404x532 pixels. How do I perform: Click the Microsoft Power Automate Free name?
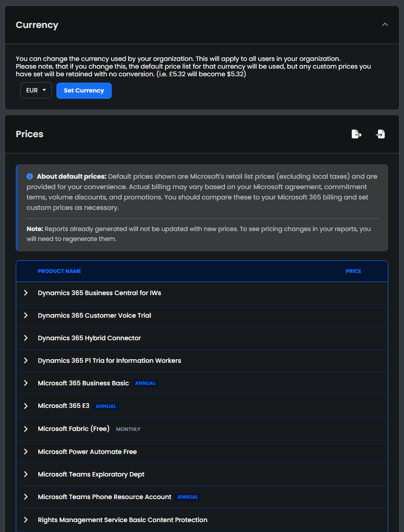(87, 452)
